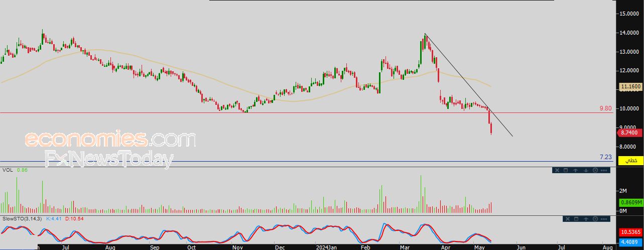Click the Mar date axis label
This screenshot has height=250, width=644.
click(x=405, y=247)
